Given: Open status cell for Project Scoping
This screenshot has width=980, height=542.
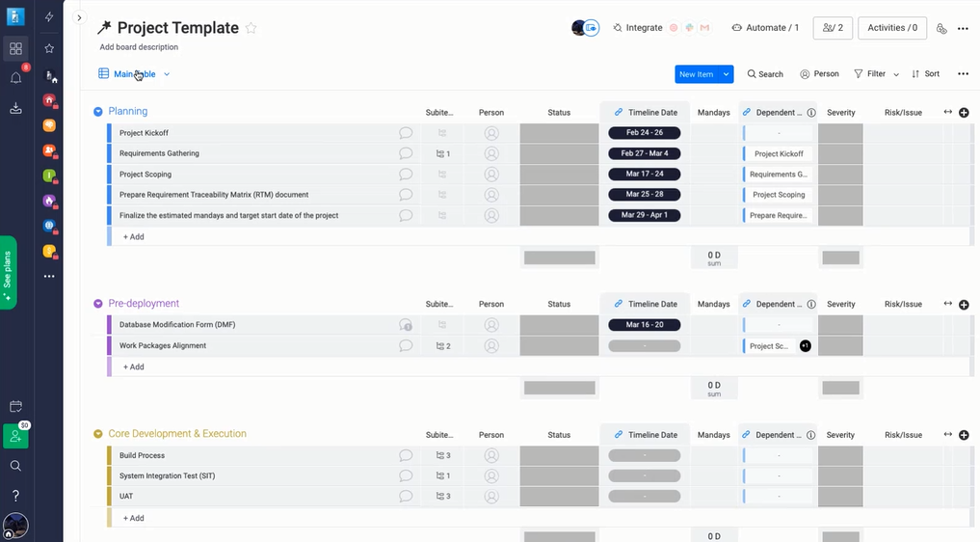Looking at the screenshot, I should 559,175.
